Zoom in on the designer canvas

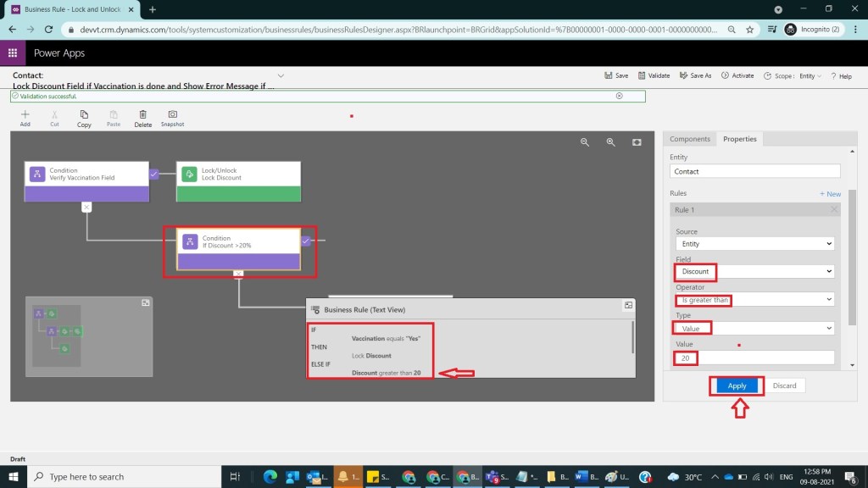coord(610,142)
